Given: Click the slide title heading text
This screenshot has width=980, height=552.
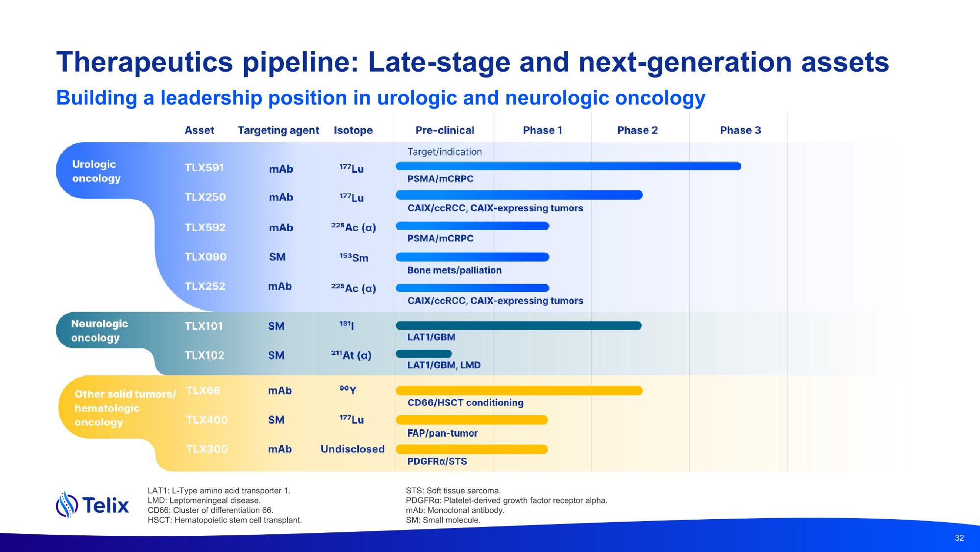Looking at the screenshot, I should (472, 62).
